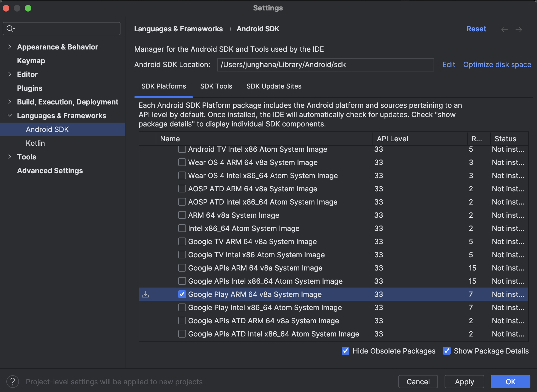Check Wear OS 4 Intel x86_64 Atom System Image
Image resolution: width=537 pixels, height=392 pixels.
point(182,176)
